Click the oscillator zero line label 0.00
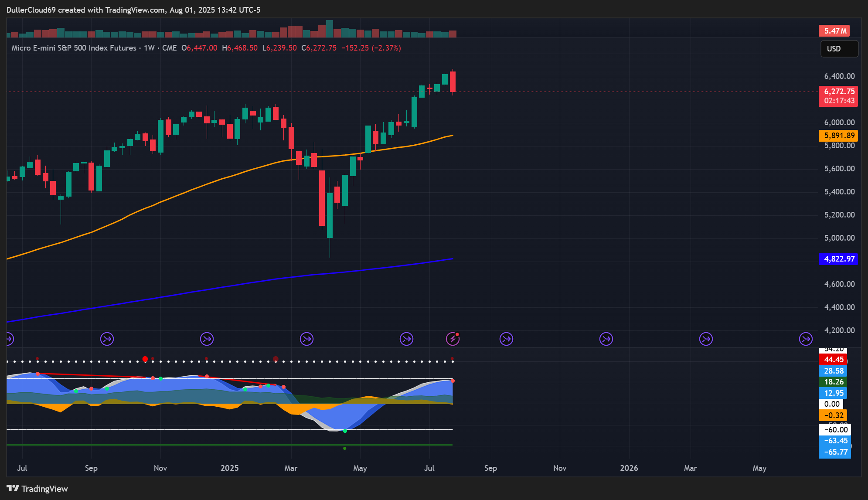 click(832, 404)
